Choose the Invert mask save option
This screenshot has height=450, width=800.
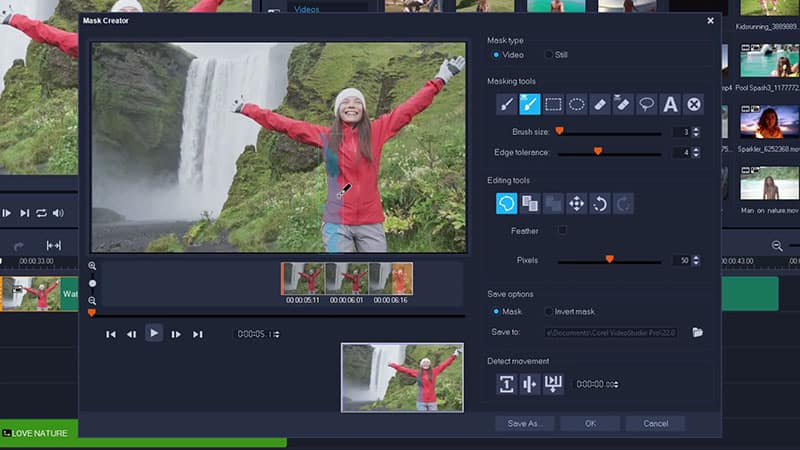548,311
